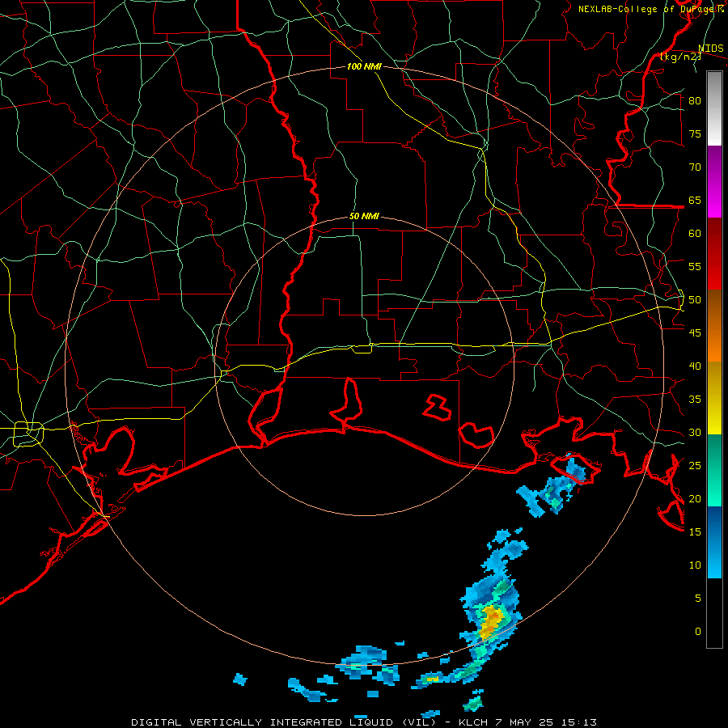728x728 pixels.
Task: Click the orange-brown segment of the color bar
Action: [714, 326]
